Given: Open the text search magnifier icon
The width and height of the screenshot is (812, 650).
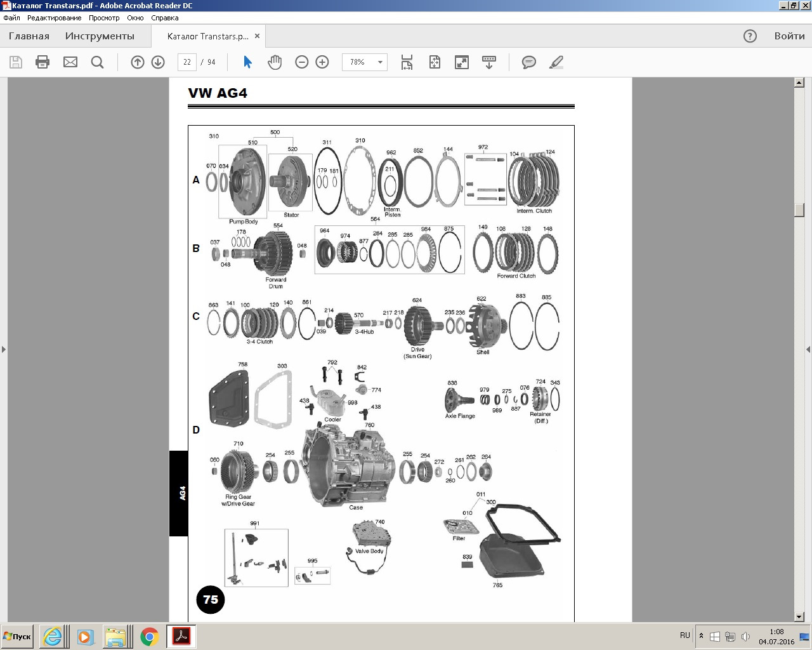Looking at the screenshot, I should (97, 62).
